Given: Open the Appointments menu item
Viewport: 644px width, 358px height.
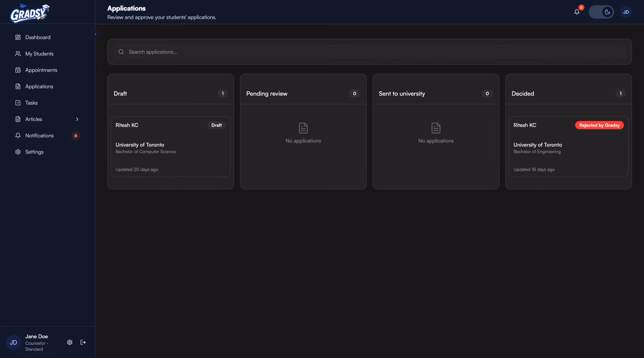Looking at the screenshot, I should tap(48, 70).
